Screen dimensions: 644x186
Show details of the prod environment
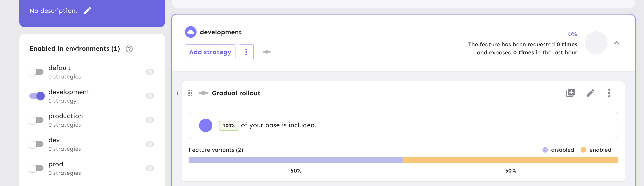(150, 168)
